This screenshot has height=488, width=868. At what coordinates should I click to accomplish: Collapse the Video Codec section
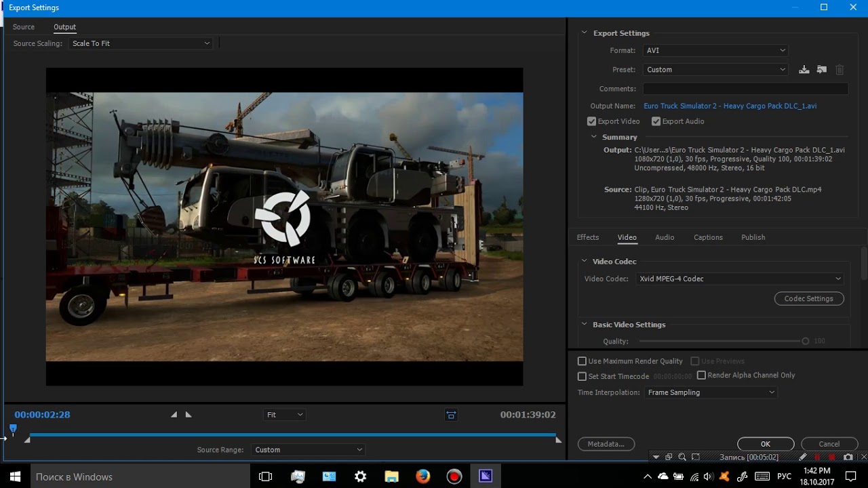pos(584,261)
